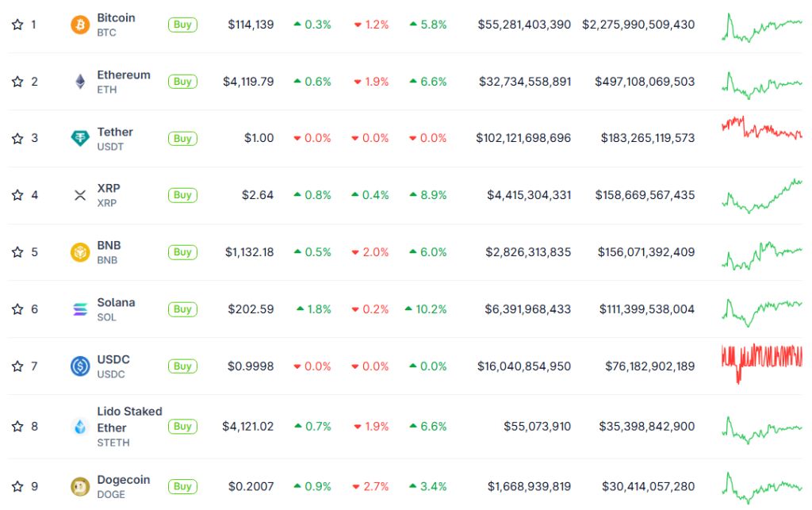Open Tether's red sparkline chart
Screen dimensions: 812x510
click(761, 128)
